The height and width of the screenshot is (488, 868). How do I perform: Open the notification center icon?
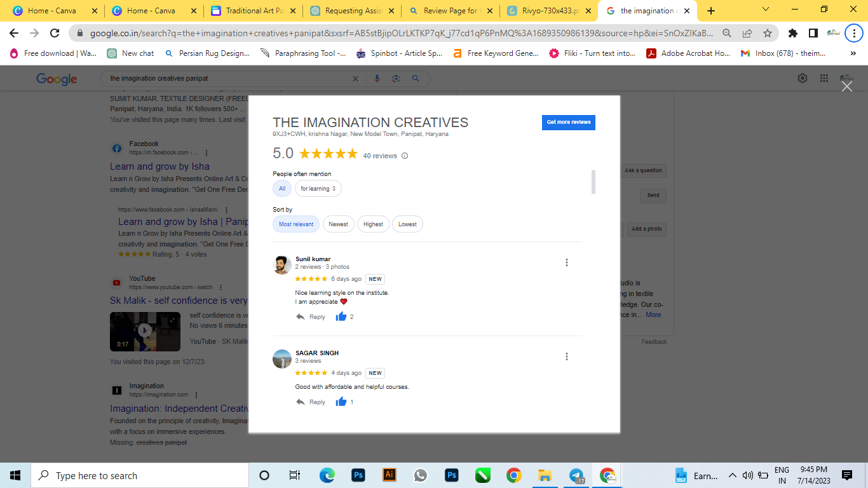[847, 475]
